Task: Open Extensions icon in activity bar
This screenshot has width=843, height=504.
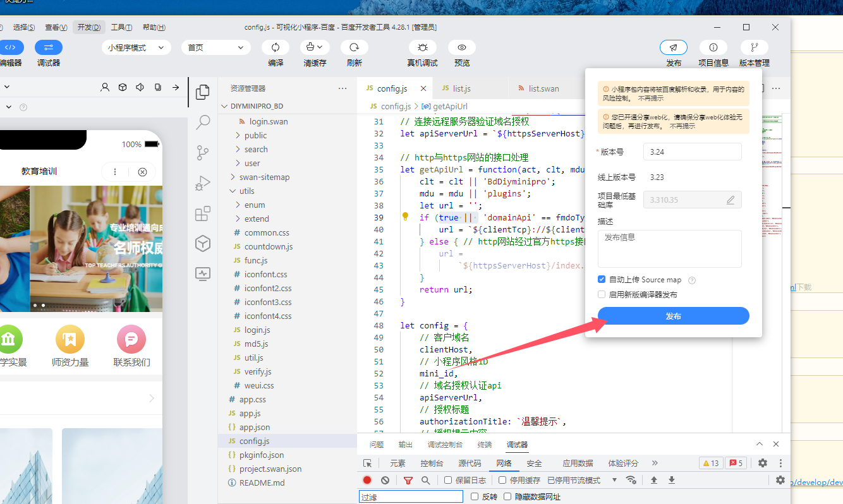Action: click(203, 213)
